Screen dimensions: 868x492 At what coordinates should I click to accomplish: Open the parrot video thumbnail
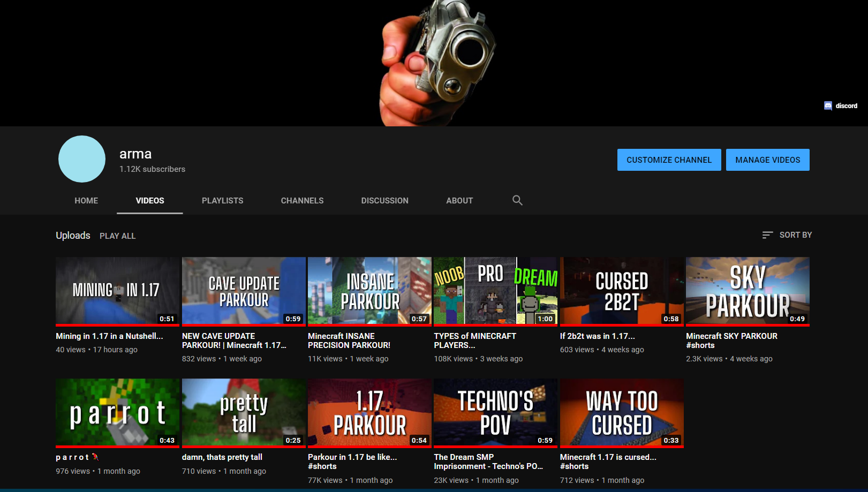pos(118,413)
